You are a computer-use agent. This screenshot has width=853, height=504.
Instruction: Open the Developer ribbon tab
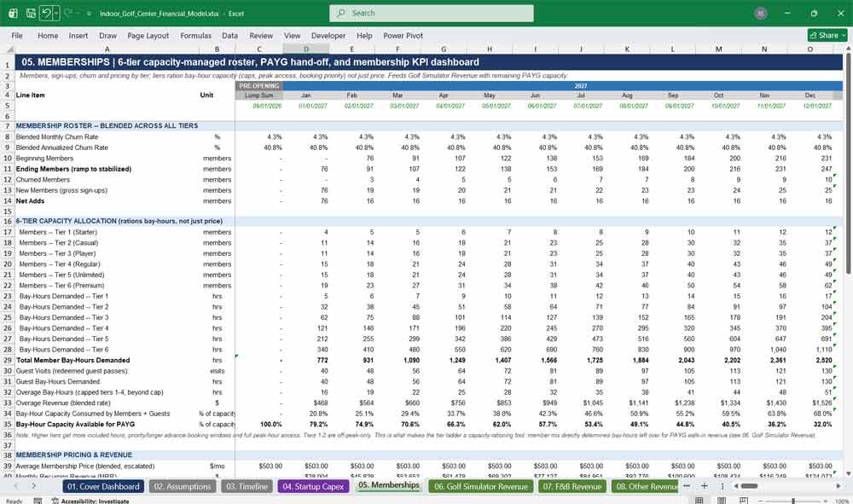[x=328, y=35]
